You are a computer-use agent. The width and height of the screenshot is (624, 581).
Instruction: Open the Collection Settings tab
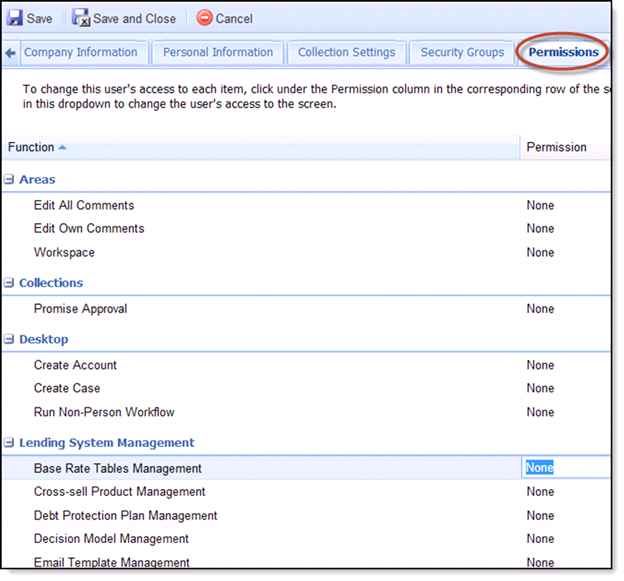346,52
